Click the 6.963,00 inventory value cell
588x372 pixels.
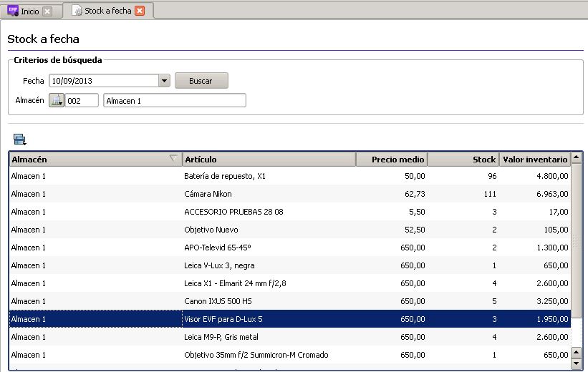pyautogui.click(x=535, y=194)
